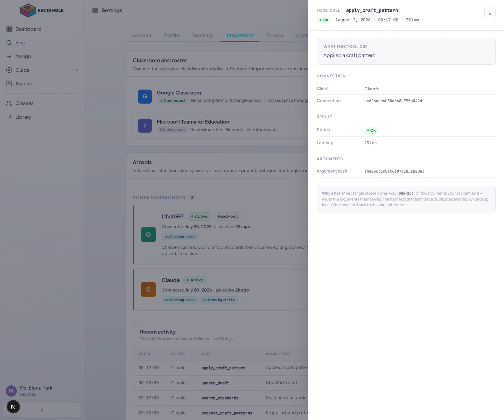Screen dimensions: 504x420
Task: Click Ms. Elena Park's avatar
Action: [11, 391]
